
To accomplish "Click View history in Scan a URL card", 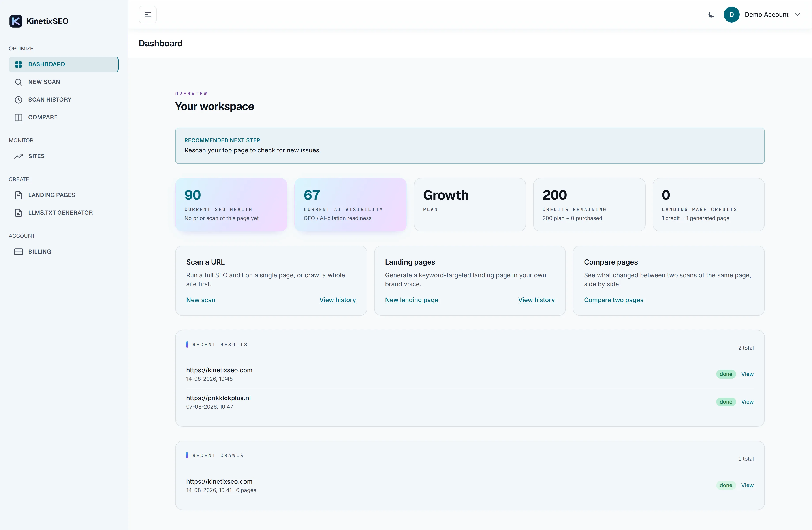I will [x=337, y=300].
